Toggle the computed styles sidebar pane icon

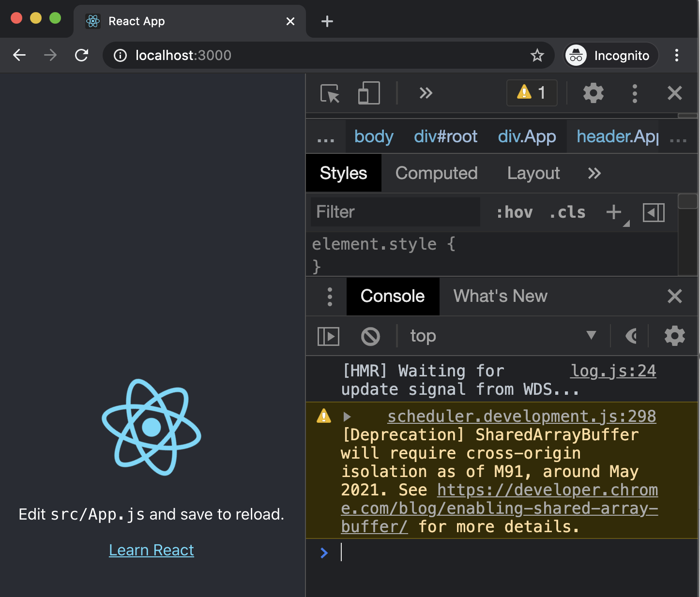click(x=654, y=212)
